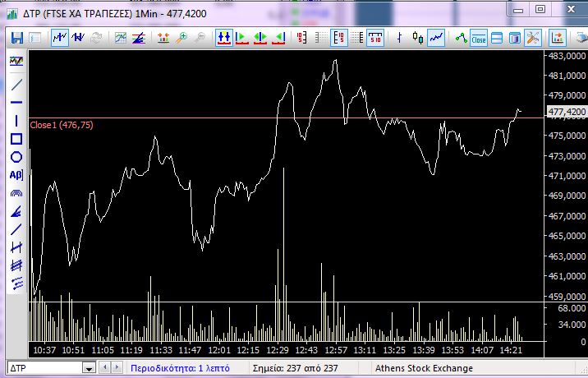Click the Περιοδικότητα: 1 λεπτό status text
Image resolution: width=588 pixels, height=378 pixels.
point(180,368)
